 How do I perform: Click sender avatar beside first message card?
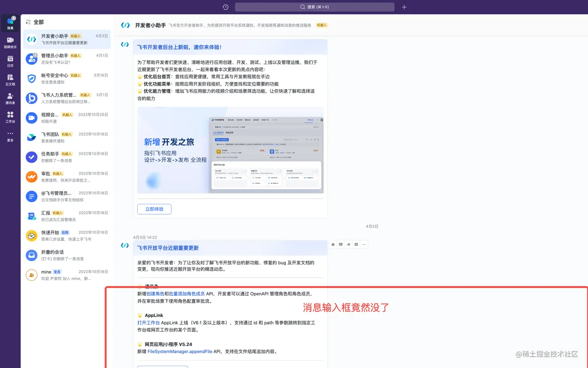[125, 44]
